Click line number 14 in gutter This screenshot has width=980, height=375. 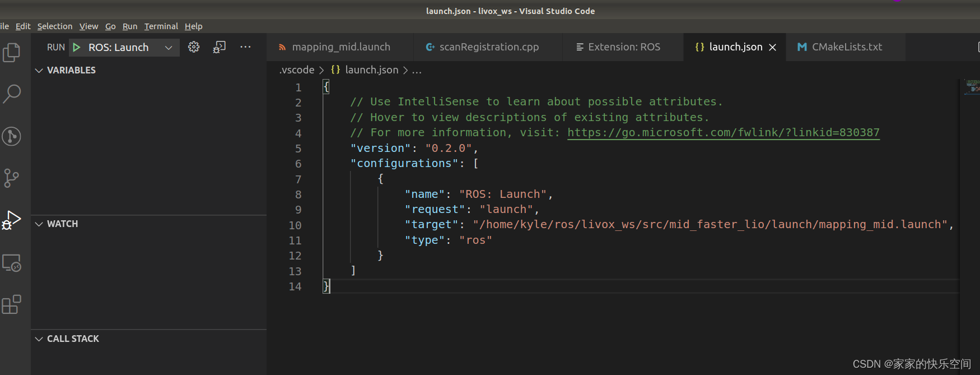coord(295,286)
